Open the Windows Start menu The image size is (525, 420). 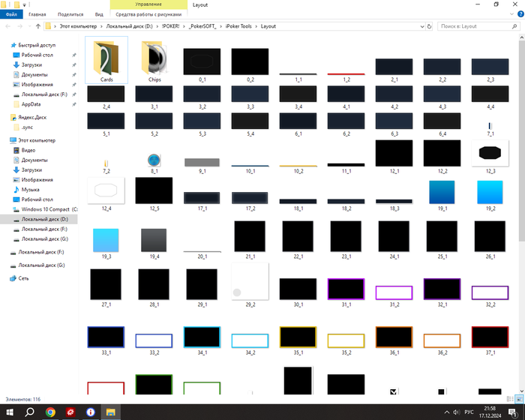click(x=9, y=412)
